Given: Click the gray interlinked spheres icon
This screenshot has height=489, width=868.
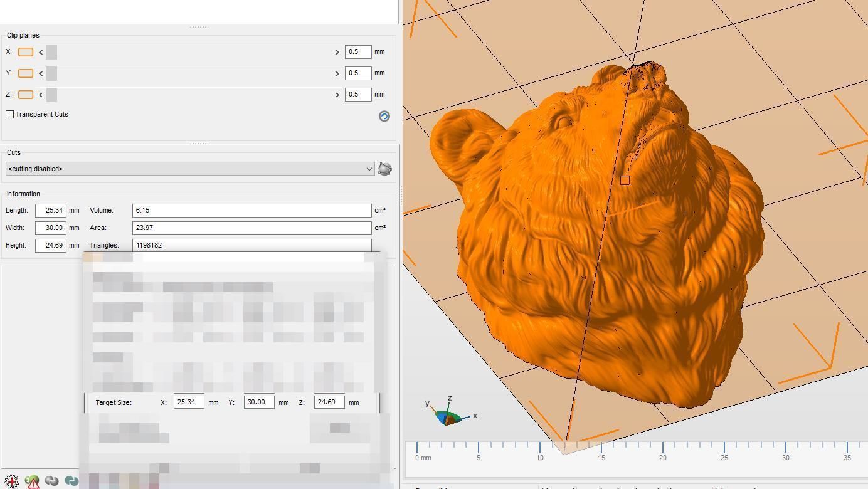Looking at the screenshot, I should click(x=52, y=481).
